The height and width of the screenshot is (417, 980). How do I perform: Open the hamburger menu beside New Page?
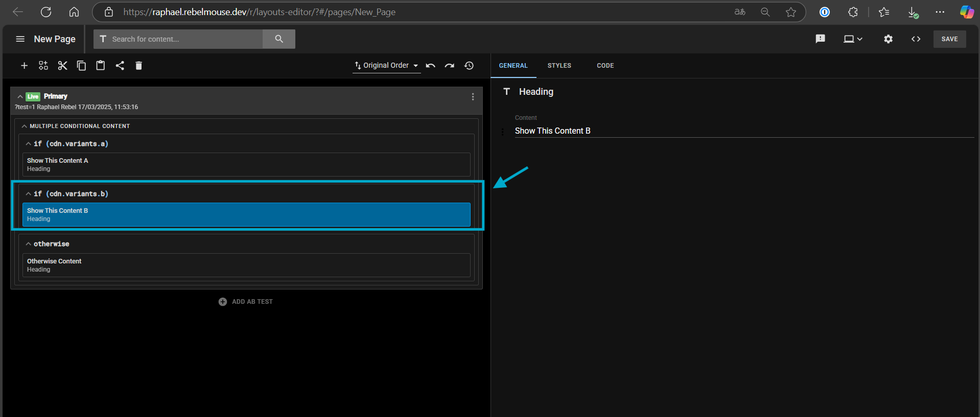(20, 39)
